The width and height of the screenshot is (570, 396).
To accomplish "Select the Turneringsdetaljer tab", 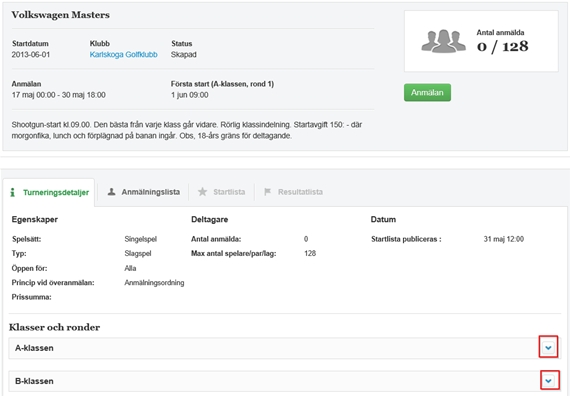I will tap(49, 192).
